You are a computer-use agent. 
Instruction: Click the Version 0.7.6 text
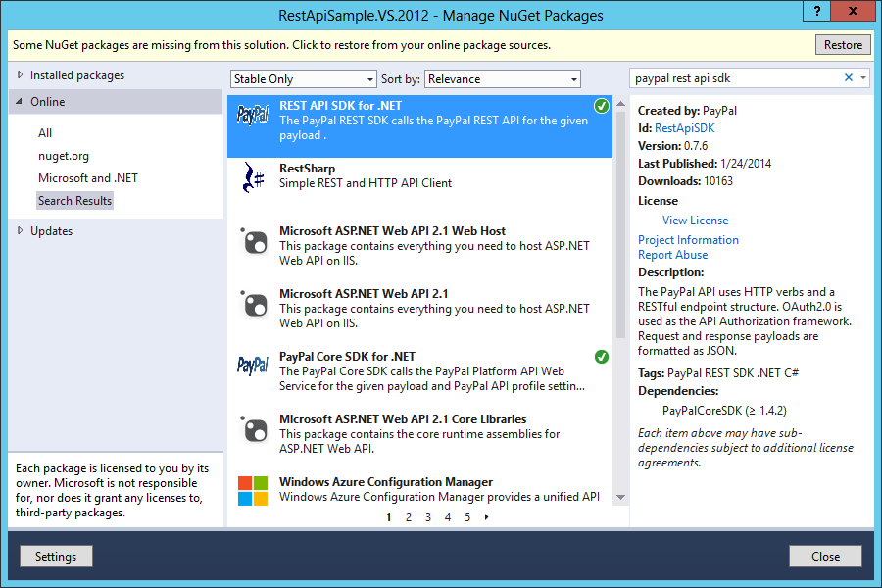pyautogui.click(x=672, y=146)
